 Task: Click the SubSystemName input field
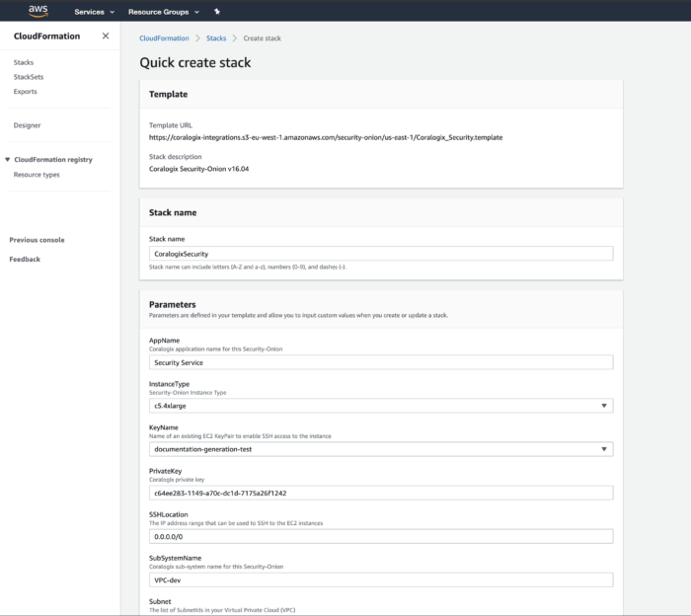381,579
